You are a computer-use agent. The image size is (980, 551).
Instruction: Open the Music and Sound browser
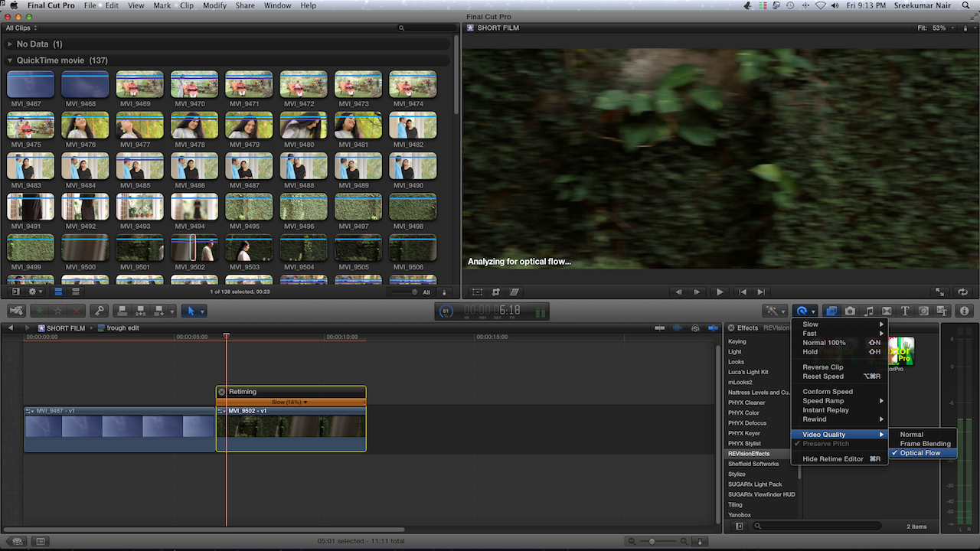point(868,311)
